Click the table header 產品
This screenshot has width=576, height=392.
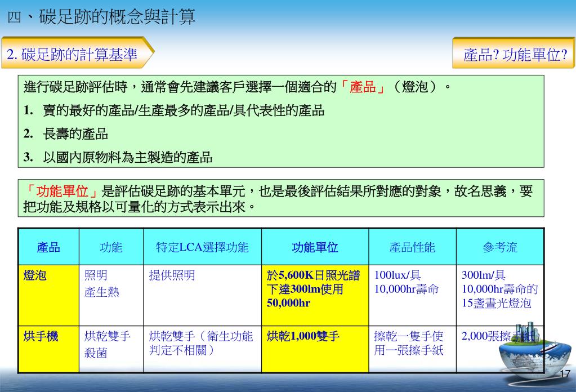click(x=48, y=247)
